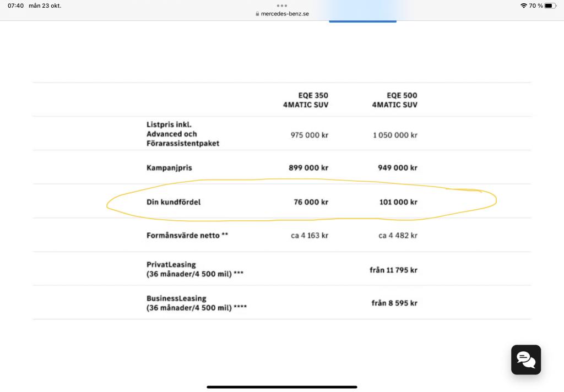This screenshot has height=392, width=564.
Task: Tap the battery indicator icon
Action: click(550, 6)
